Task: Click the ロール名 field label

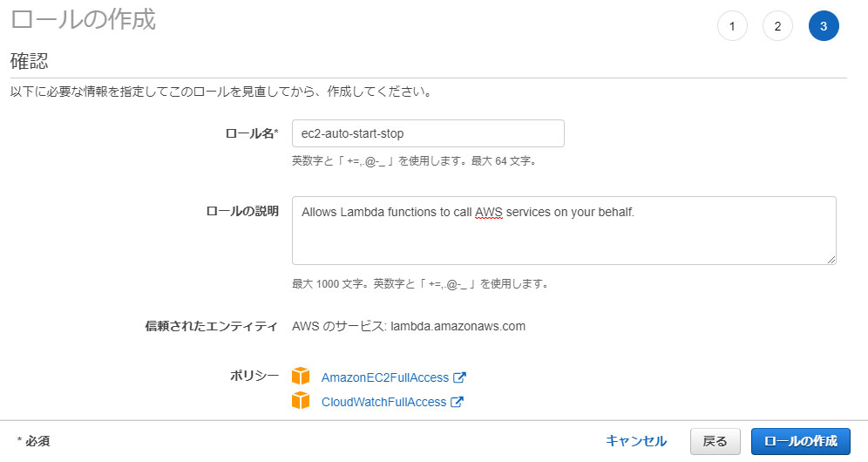Action: 251,133
